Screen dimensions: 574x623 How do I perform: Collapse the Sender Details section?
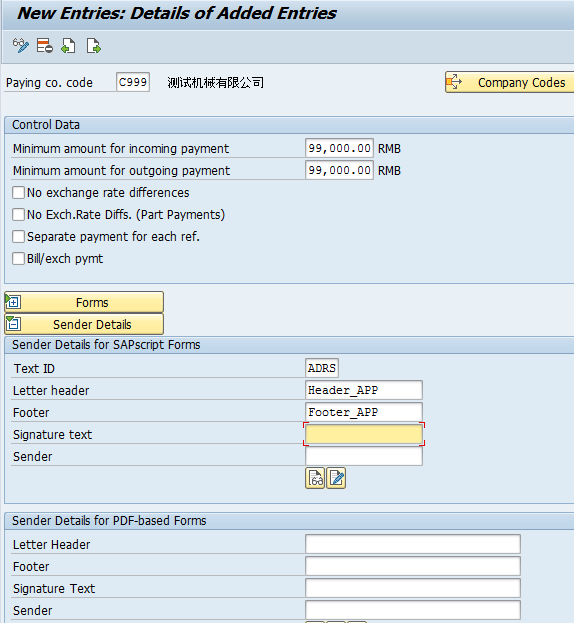tap(84, 324)
